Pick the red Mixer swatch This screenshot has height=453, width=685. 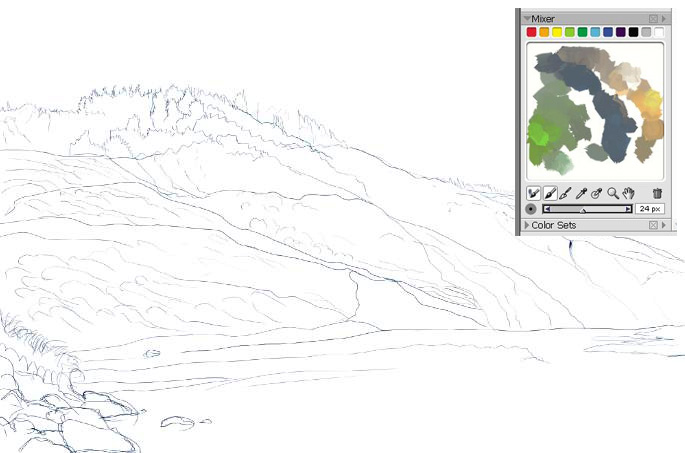(531, 32)
